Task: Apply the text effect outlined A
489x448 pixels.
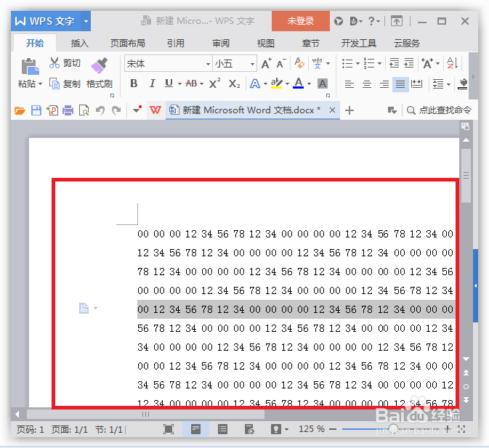Action: (255, 84)
